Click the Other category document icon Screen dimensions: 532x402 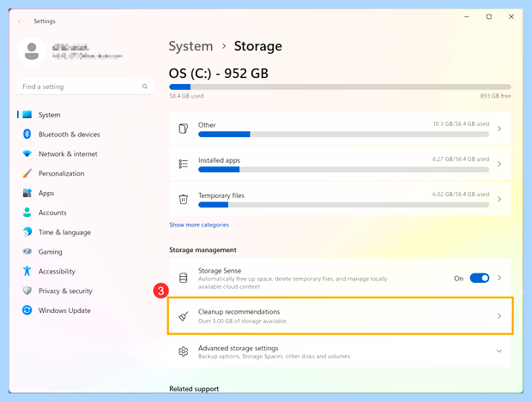coord(184,129)
